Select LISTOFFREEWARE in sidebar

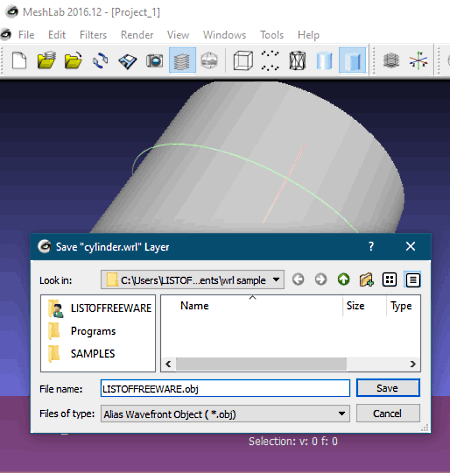click(x=100, y=308)
